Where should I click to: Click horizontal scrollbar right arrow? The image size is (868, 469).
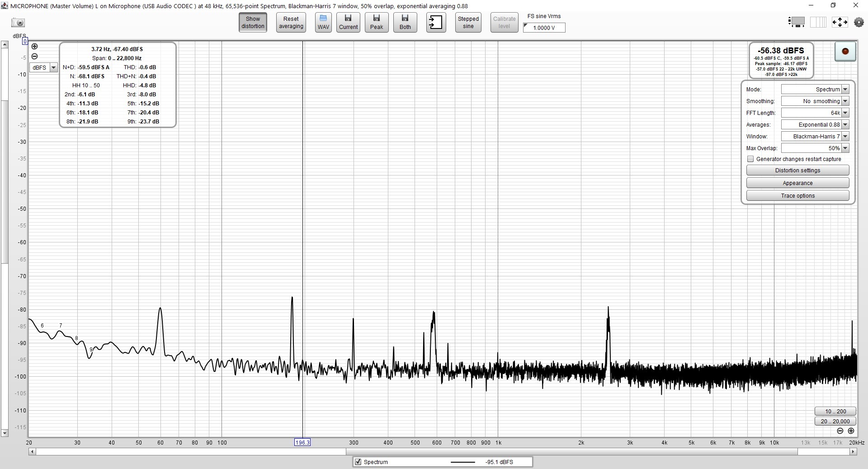(x=853, y=451)
